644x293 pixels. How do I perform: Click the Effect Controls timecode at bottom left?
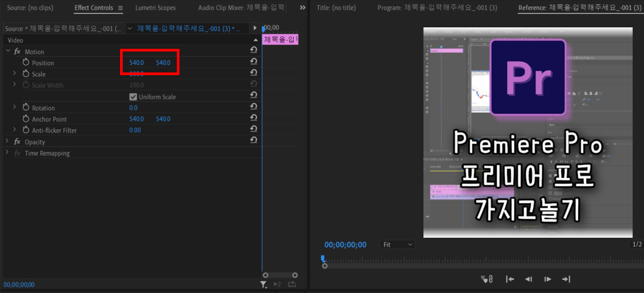[x=19, y=285]
